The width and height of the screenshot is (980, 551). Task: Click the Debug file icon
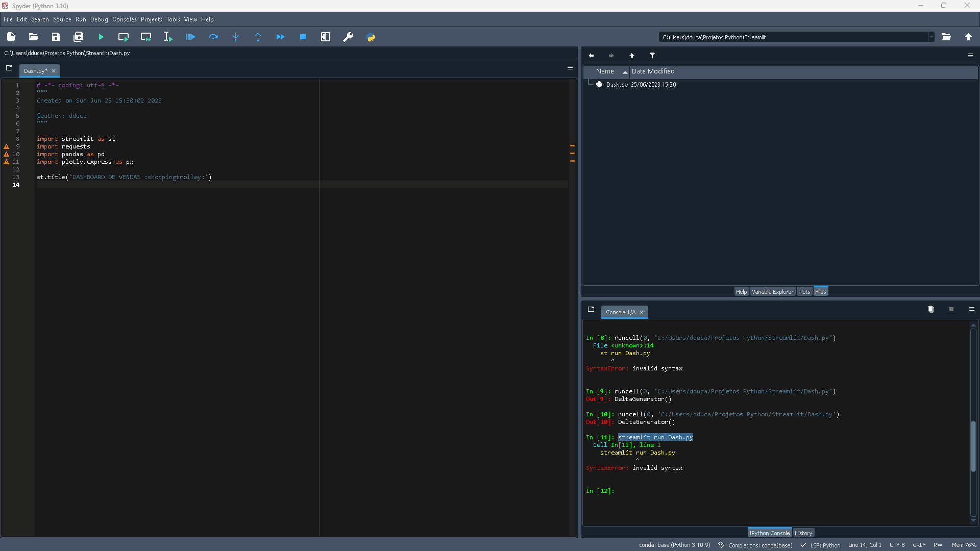click(x=190, y=37)
